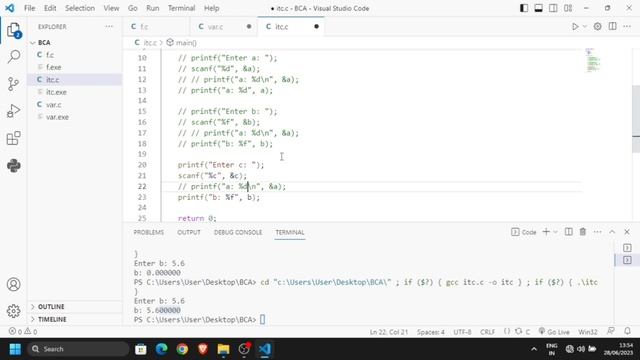Select the first terminal instance icon
The height and width of the screenshot is (360, 640).
[x=627, y=248]
